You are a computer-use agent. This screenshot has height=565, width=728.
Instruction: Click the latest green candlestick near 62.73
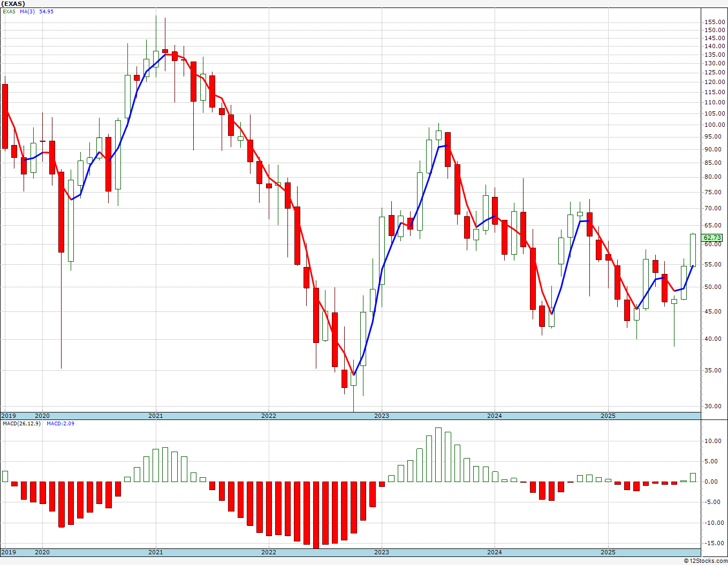[693, 250]
